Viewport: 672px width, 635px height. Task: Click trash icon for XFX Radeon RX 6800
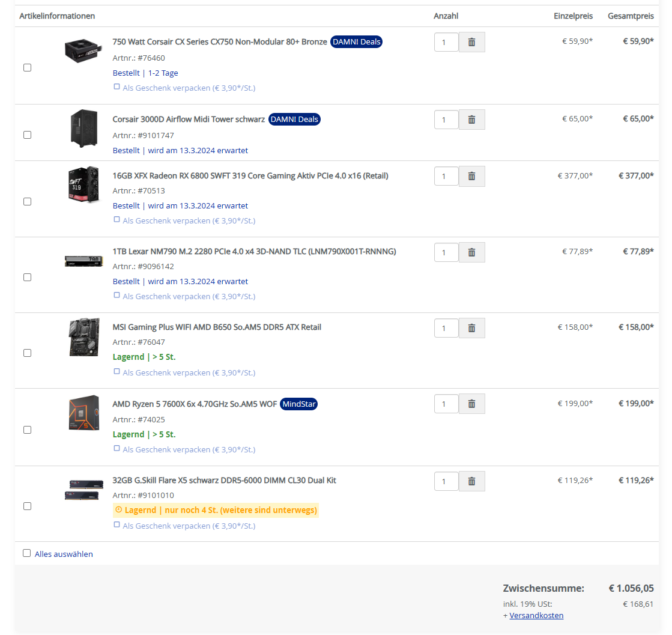click(x=471, y=176)
